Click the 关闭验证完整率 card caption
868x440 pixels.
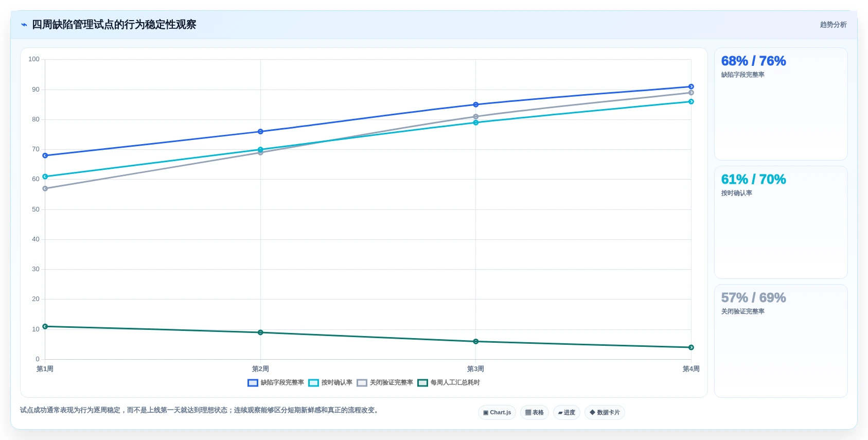[742, 312]
